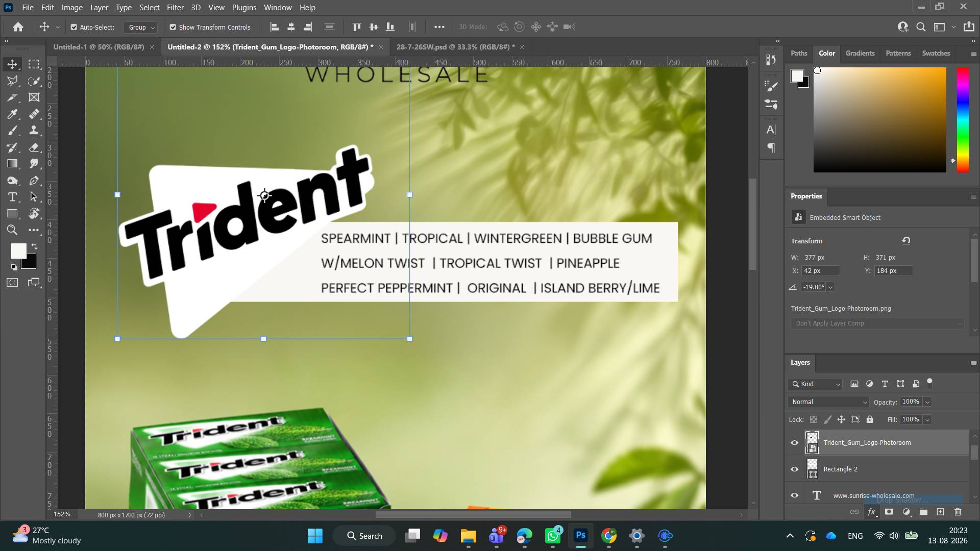This screenshot has width=980, height=551.
Task: Open WhatsApp from the taskbar
Action: 553,536
